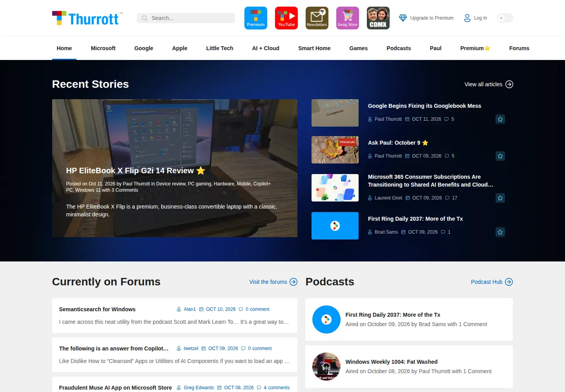Go to the Forums menu item
This screenshot has width=565, height=392.
pyautogui.click(x=519, y=48)
